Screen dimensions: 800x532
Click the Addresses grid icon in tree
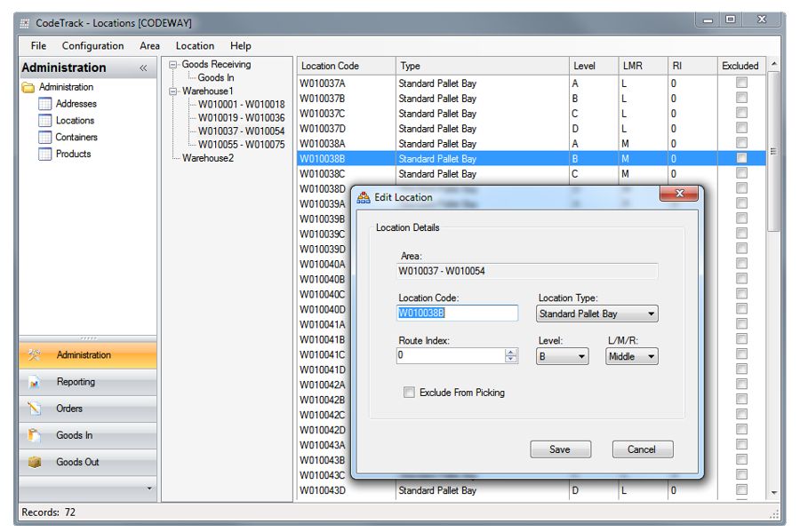[45, 104]
